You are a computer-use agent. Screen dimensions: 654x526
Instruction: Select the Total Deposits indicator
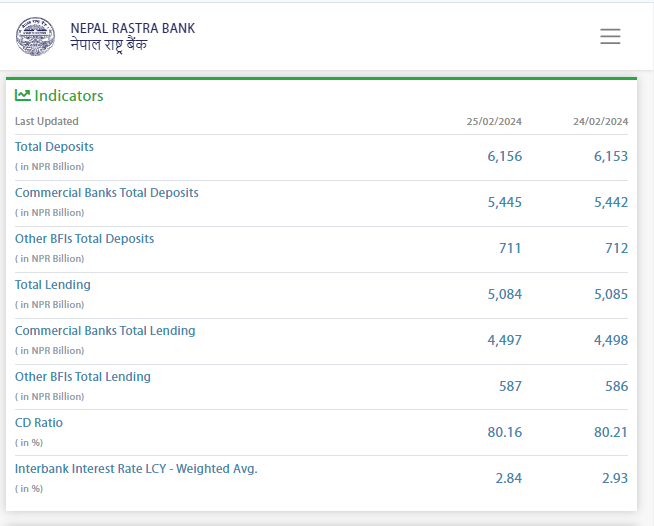tap(54, 147)
